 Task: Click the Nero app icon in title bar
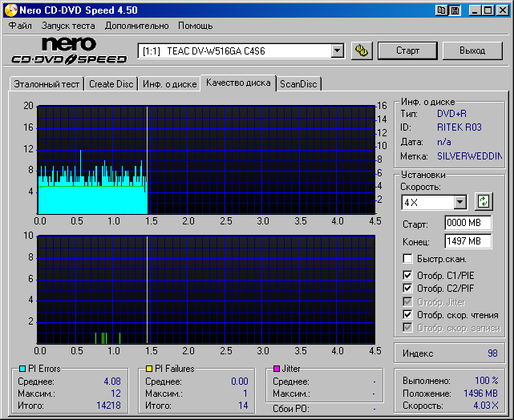click(10, 10)
